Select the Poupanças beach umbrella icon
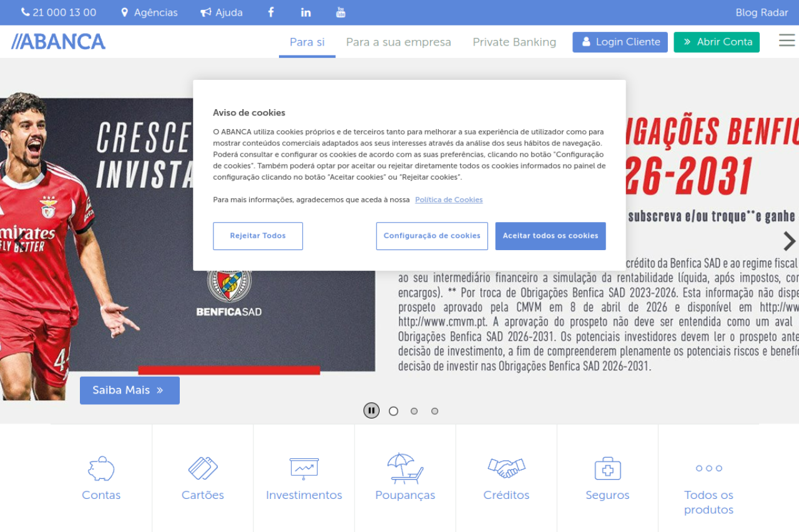Image resolution: width=799 pixels, height=532 pixels. click(405, 468)
